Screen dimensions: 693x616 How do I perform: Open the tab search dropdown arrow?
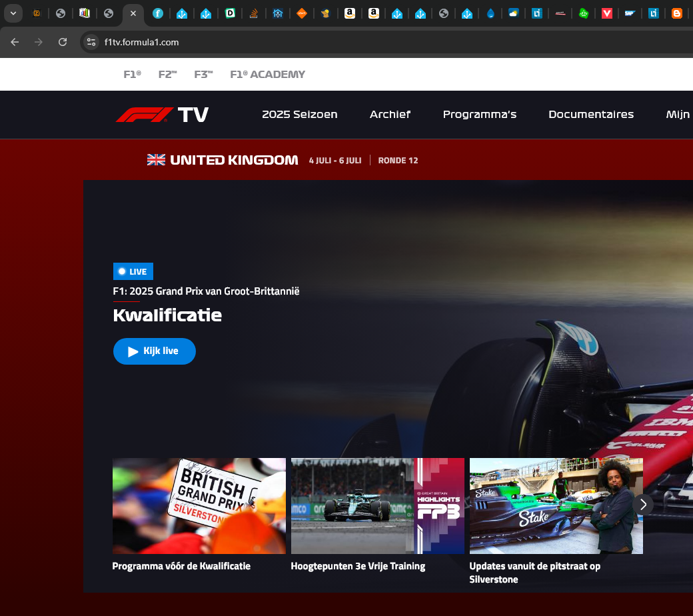tap(13, 13)
